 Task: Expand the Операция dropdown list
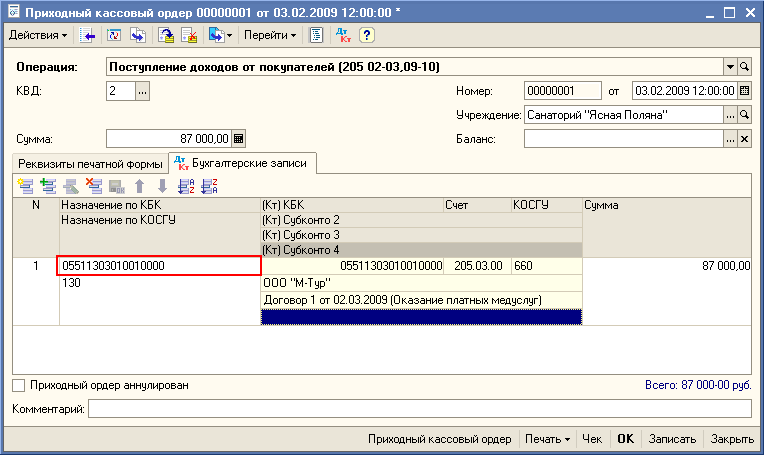coord(729,67)
